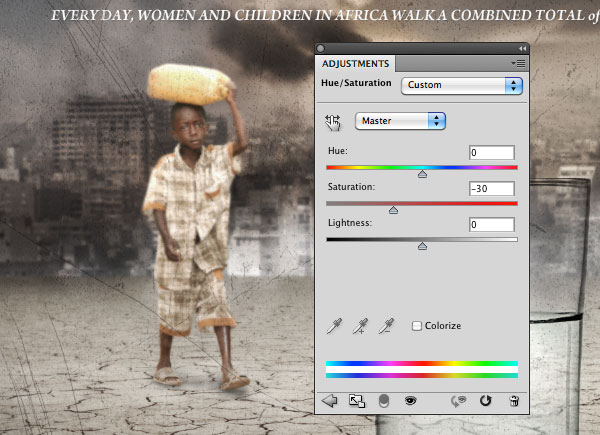Delete this adjustment layer trash icon
Image resolution: width=600 pixels, height=435 pixels.
click(514, 401)
